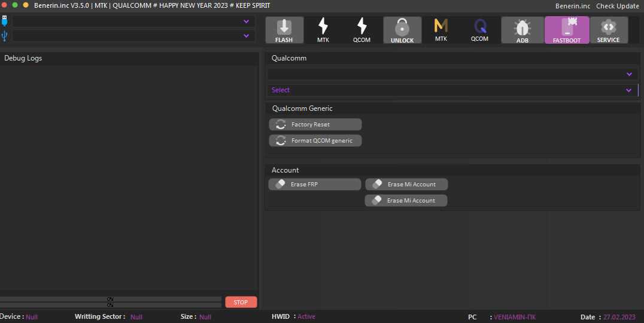This screenshot has width=644, height=323.
Task: Open the empty dropdown under the Qualcomm heading
Action: click(x=452, y=74)
